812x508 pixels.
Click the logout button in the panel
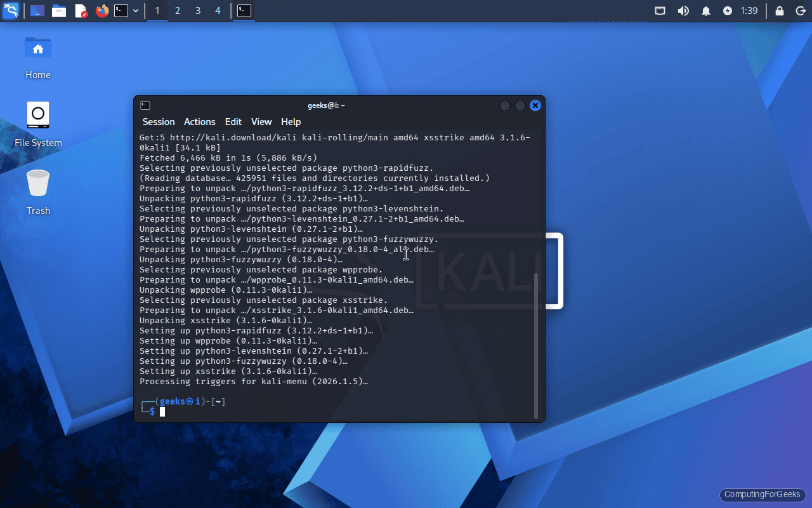[801, 11]
